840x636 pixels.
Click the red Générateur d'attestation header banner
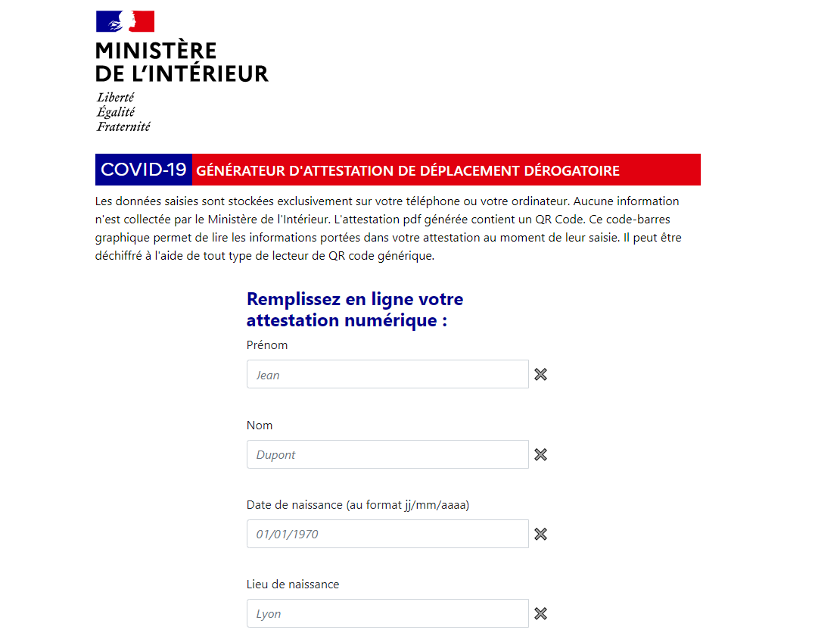click(446, 170)
